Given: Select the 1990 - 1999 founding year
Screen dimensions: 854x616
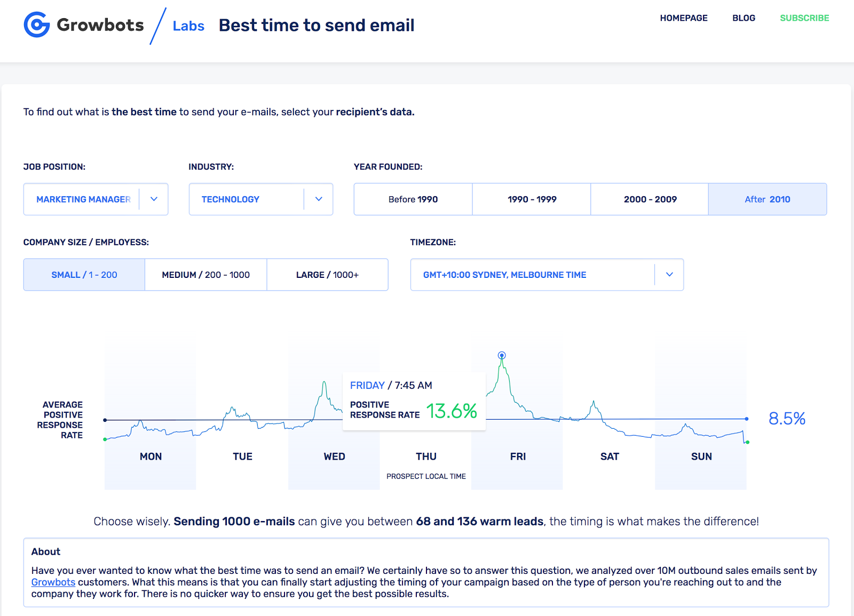Looking at the screenshot, I should point(532,199).
